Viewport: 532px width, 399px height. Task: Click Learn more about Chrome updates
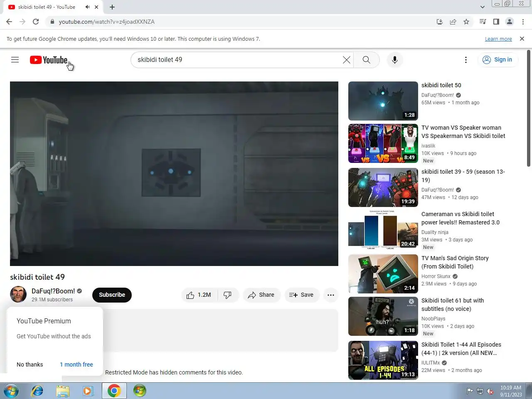(x=498, y=39)
